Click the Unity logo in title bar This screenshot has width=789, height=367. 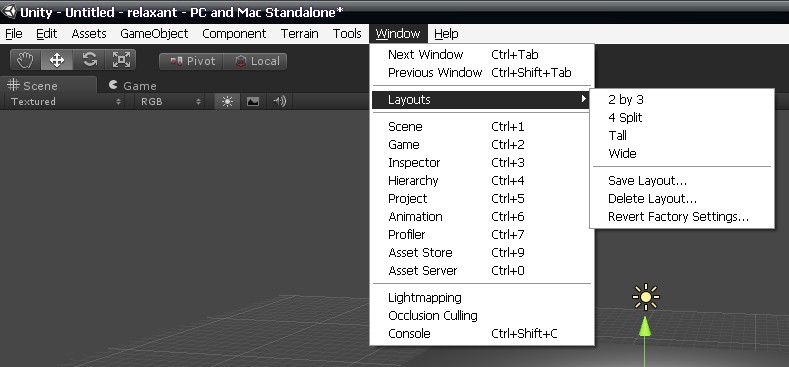[x=9, y=11]
